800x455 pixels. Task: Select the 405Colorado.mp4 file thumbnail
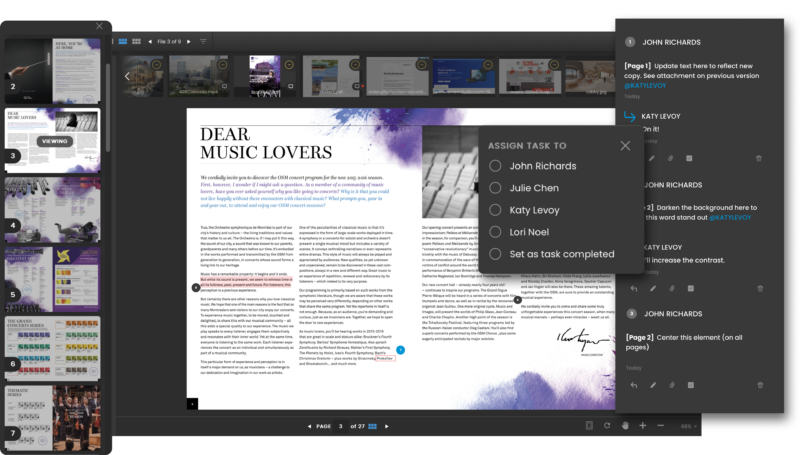click(x=199, y=76)
